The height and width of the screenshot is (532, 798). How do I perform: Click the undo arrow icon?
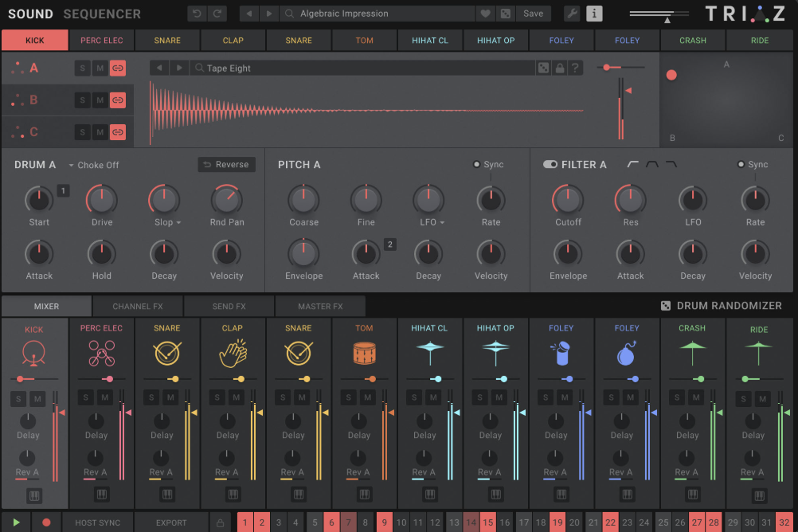point(197,14)
